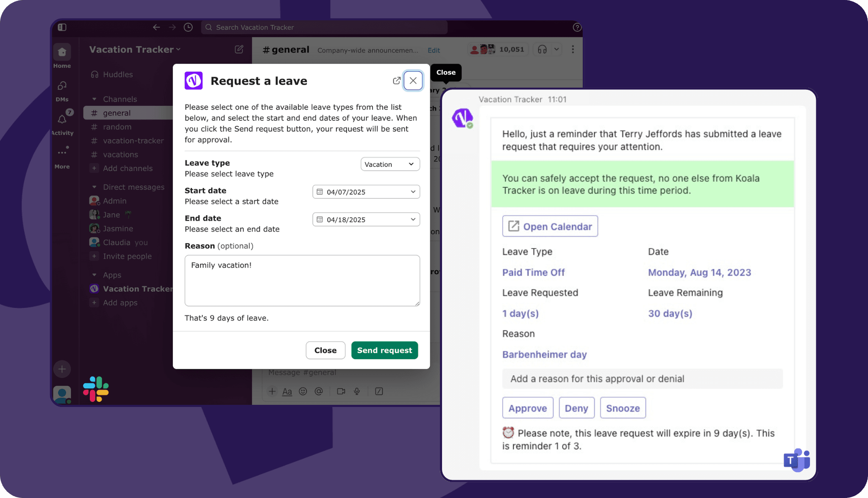Click the sidebar toggle icon in Slack title bar
This screenshot has width=868, height=498.
click(62, 27)
